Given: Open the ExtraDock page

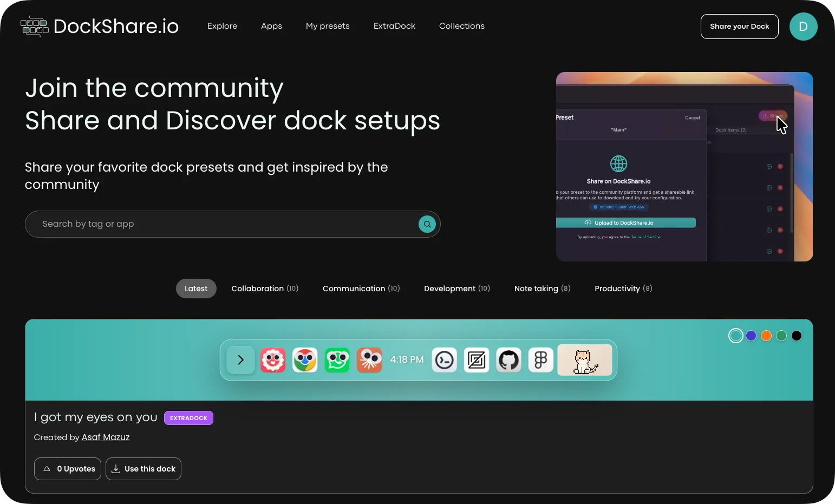Looking at the screenshot, I should point(394,26).
